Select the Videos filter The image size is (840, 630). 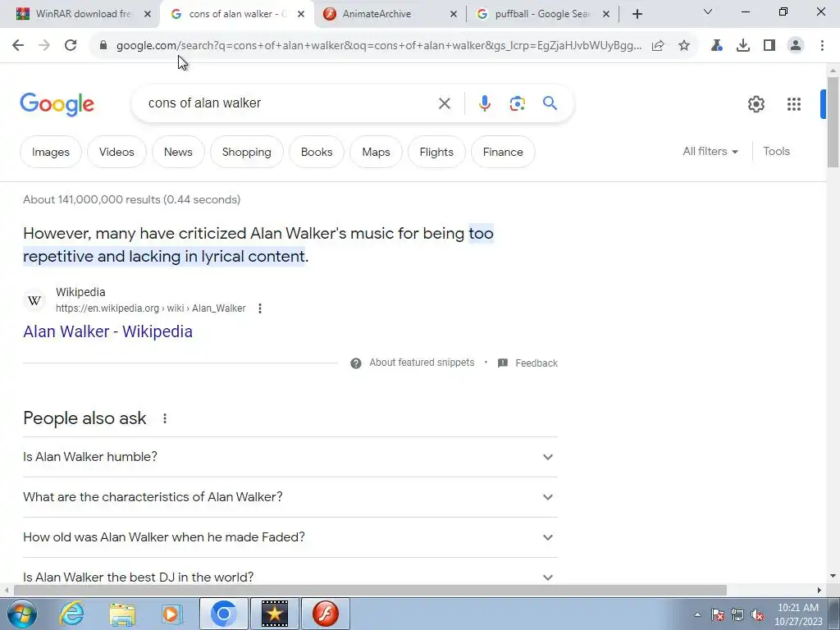[116, 152]
